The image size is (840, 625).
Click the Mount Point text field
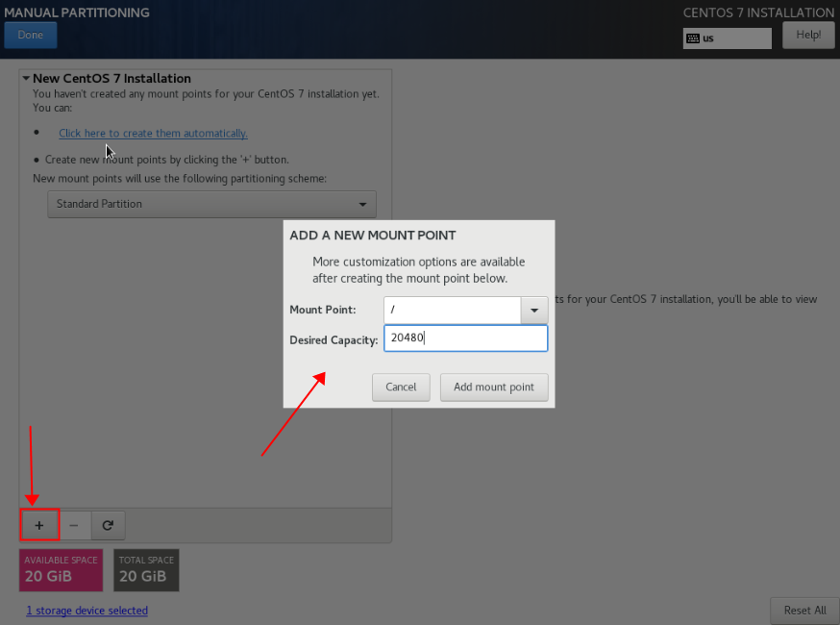(x=452, y=310)
